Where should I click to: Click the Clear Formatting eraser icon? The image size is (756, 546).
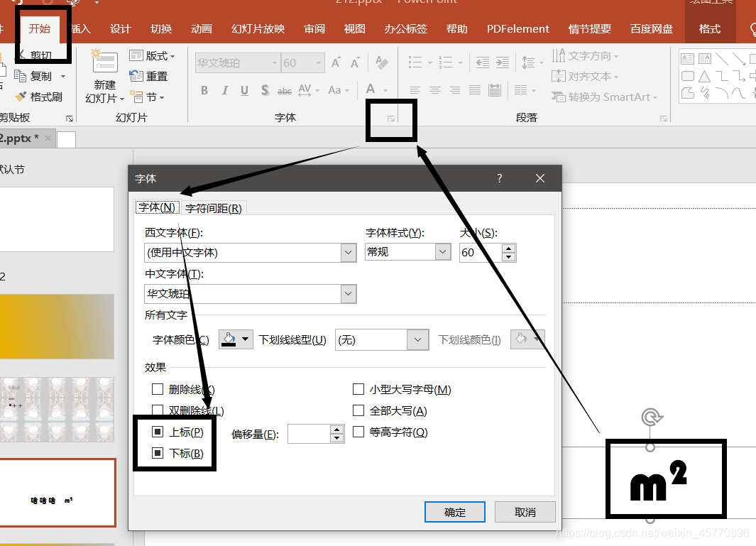pyautogui.click(x=382, y=62)
